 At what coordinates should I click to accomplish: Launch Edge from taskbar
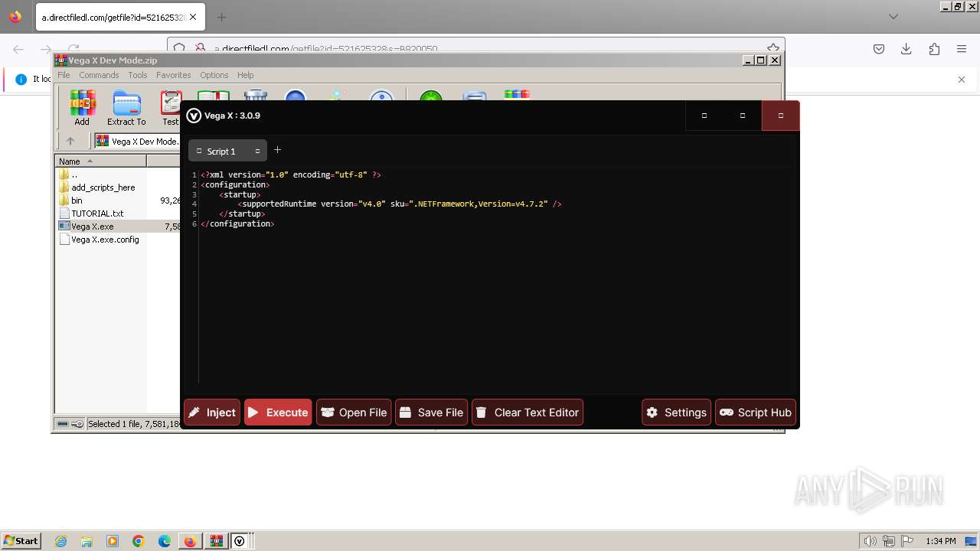165,541
